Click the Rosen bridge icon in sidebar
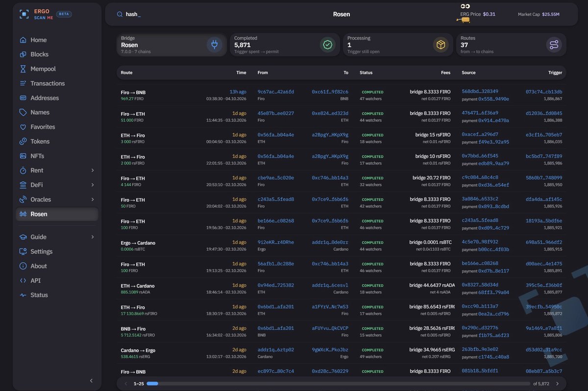Image resolution: width=588 pixels, height=391 pixels. point(23,214)
